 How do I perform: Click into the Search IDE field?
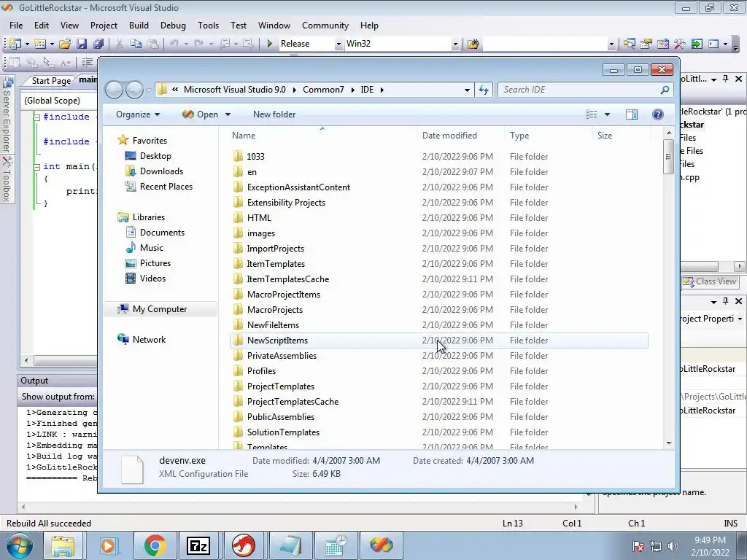point(578,90)
